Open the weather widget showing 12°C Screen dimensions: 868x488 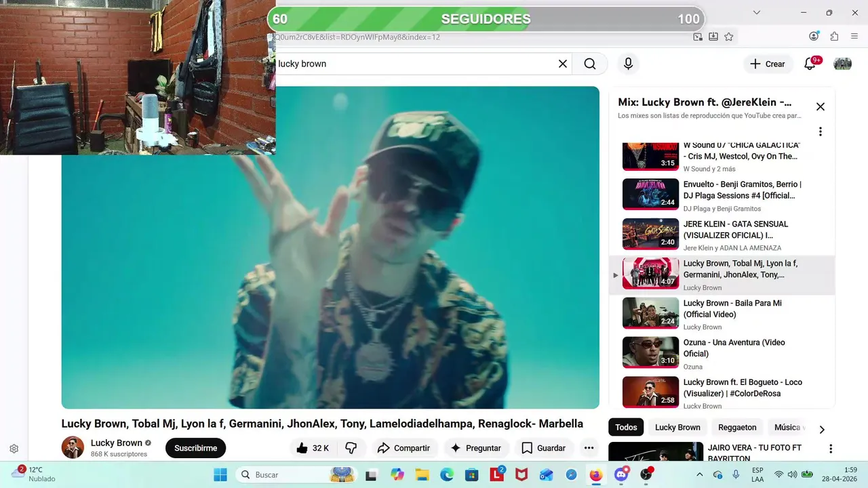click(33, 474)
